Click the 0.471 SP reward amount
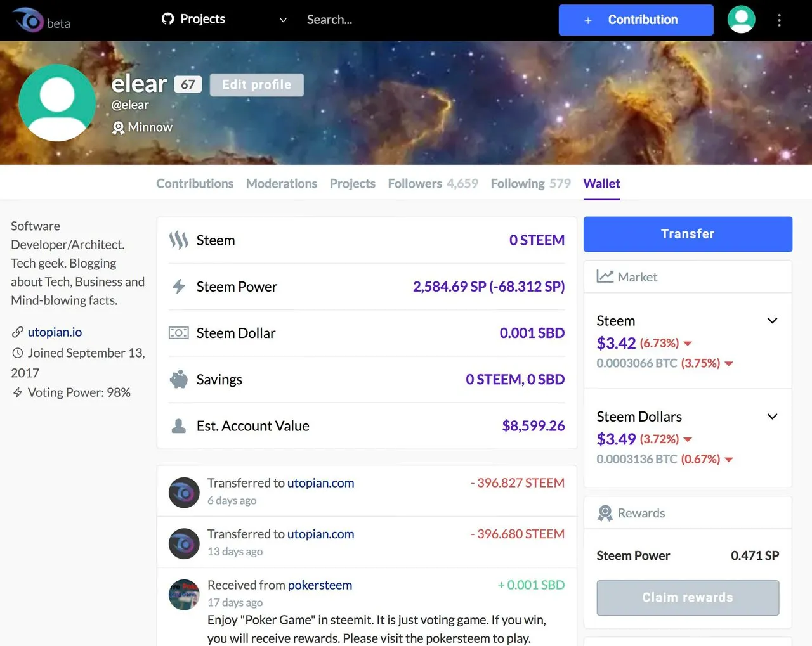 (x=755, y=555)
